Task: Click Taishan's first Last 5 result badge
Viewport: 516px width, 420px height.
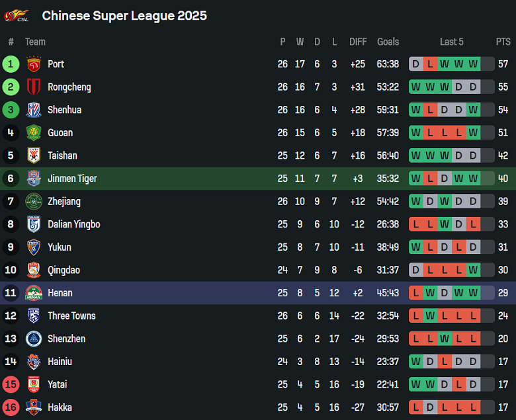Action: click(415, 155)
